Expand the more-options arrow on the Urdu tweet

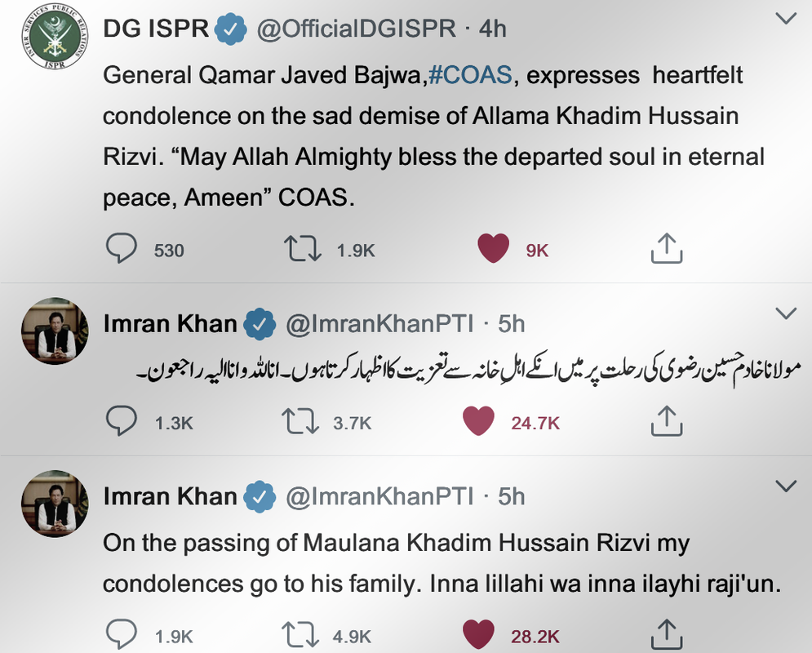pos(784,313)
